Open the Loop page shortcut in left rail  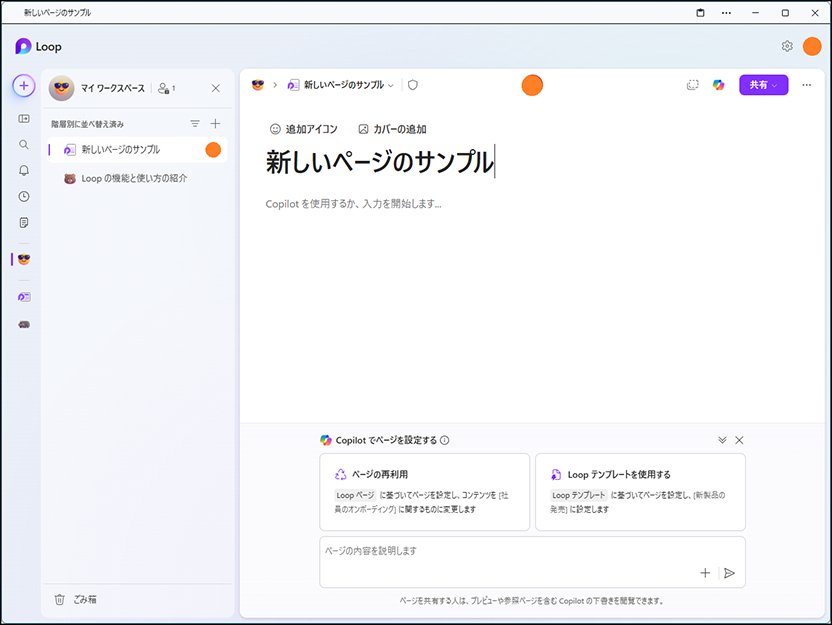[24, 297]
